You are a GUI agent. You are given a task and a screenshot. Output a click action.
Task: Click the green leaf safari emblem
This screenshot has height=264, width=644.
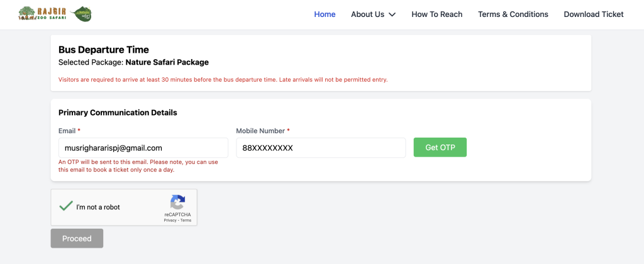point(81,14)
